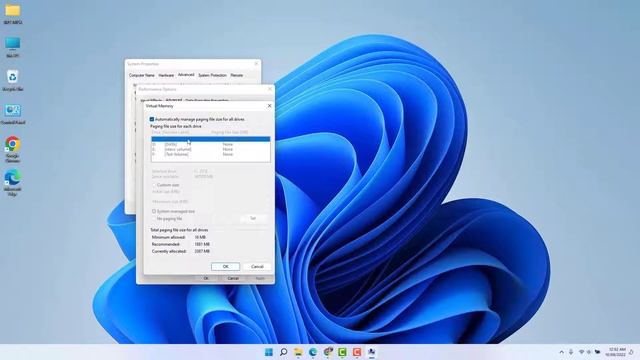This screenshot has height=360, width=640.
Task: Open taskbar Search magnifier
Action: [283, 352]
